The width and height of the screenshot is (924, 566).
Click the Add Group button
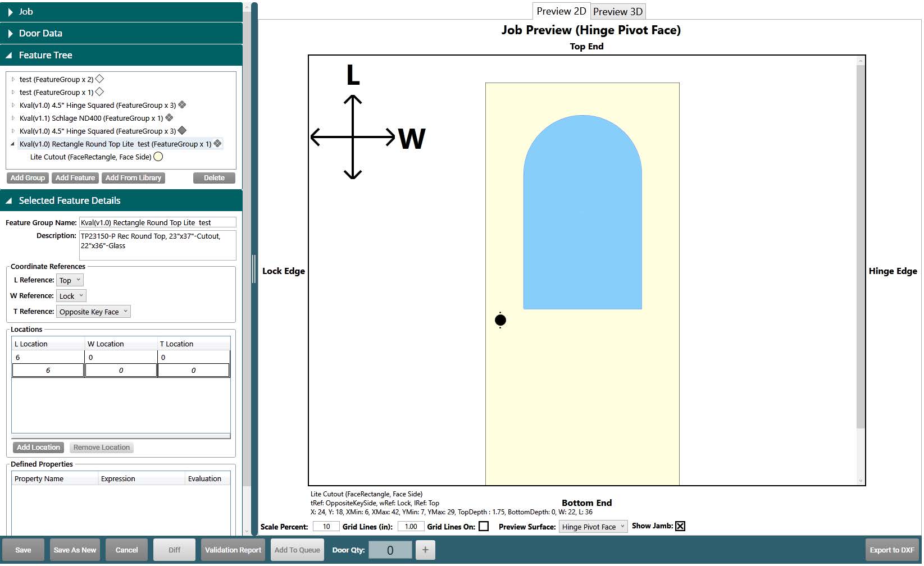(28, 178)
